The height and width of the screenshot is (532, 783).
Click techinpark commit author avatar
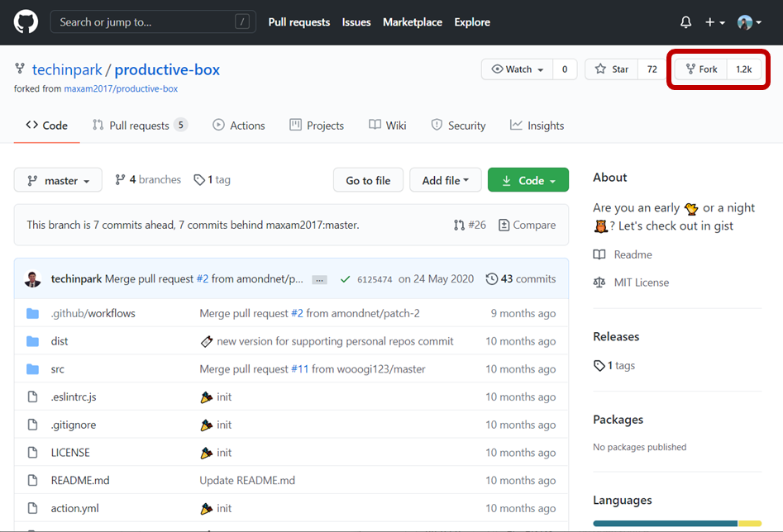[33, 279]
